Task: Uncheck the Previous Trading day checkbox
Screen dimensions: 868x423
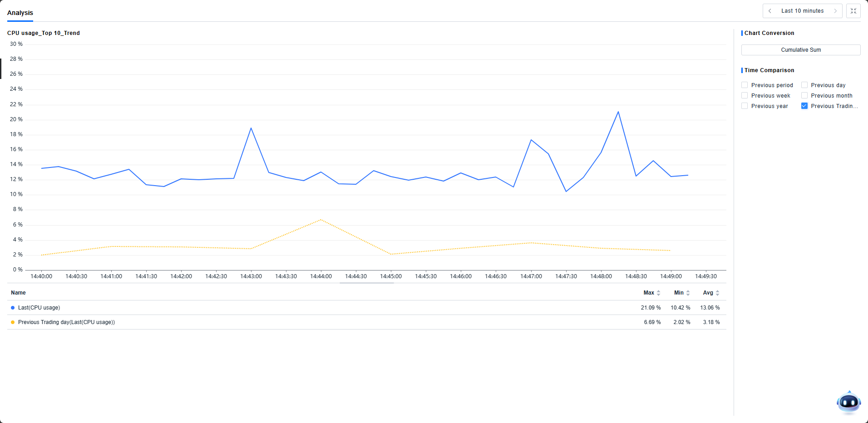Action: coord(804,106)
